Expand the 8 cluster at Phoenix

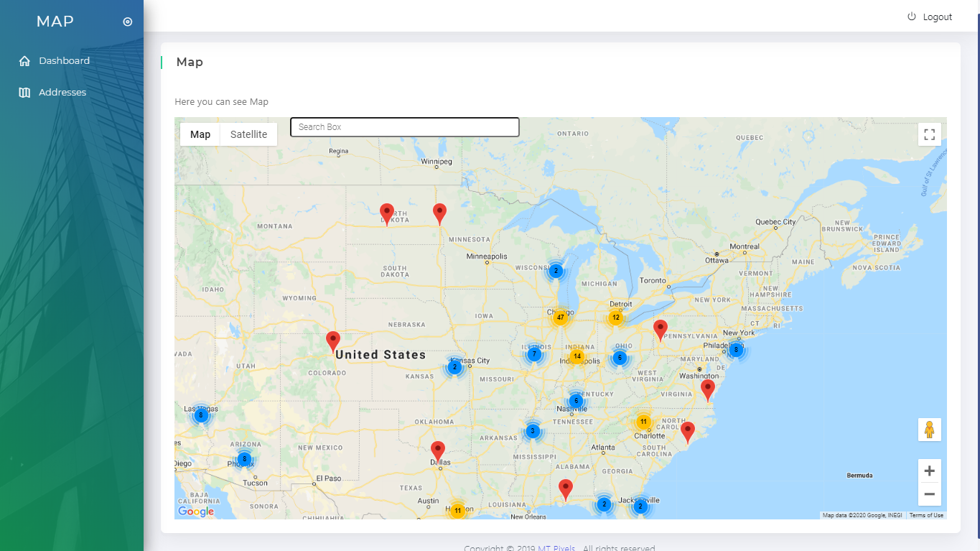click(245, 458)
